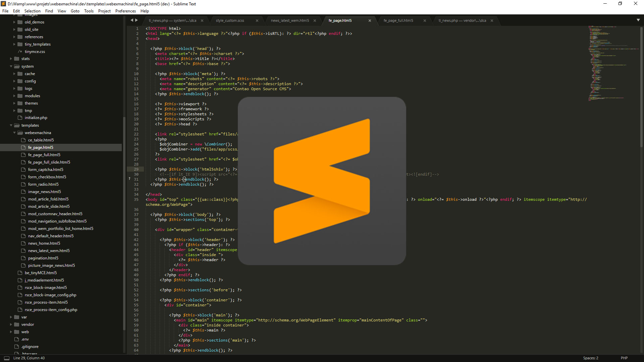
Task: Open the Preferences menu
Action: (125, 11)
